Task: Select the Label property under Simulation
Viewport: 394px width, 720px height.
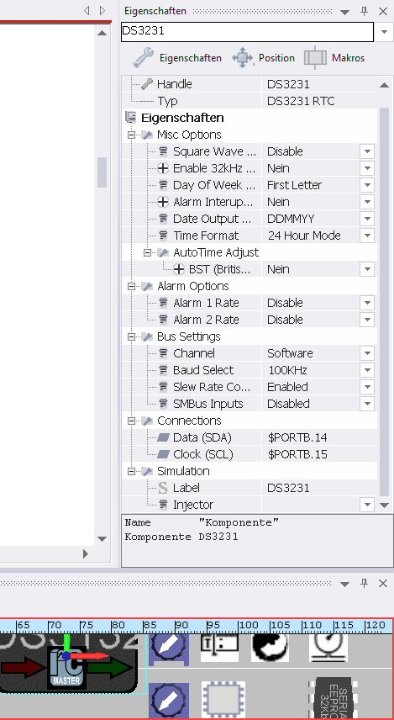Action: pos(250,488)
